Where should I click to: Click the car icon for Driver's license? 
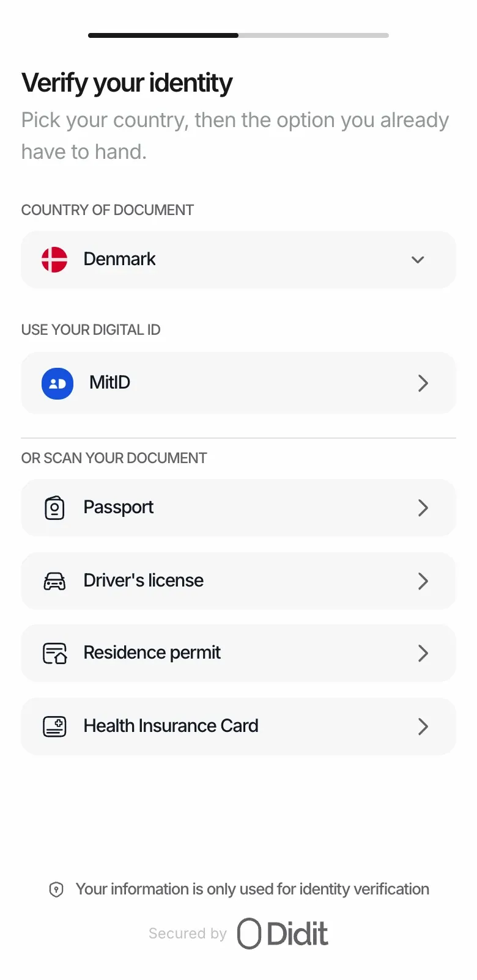[x=54, y=581]
